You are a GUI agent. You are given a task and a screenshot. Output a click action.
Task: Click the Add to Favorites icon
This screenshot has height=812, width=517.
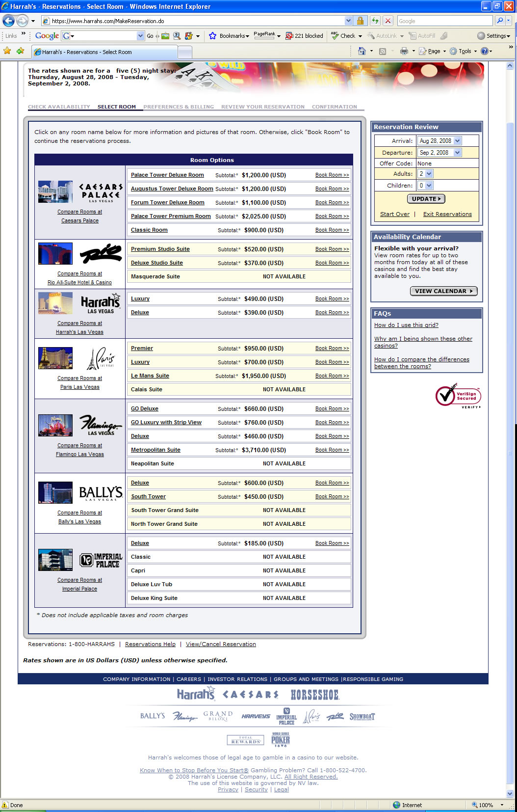click(20, 51)
